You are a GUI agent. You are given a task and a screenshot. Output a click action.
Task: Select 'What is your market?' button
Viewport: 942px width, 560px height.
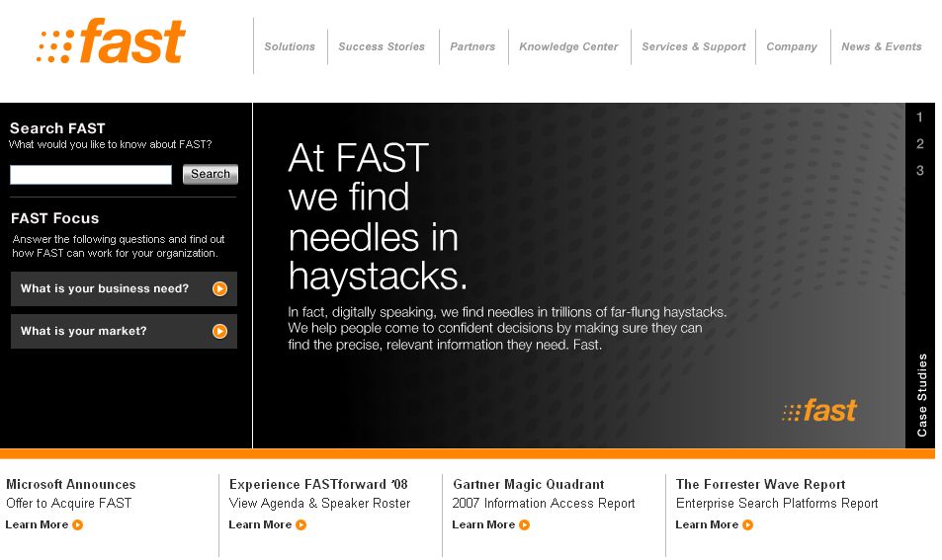point(124,331)
